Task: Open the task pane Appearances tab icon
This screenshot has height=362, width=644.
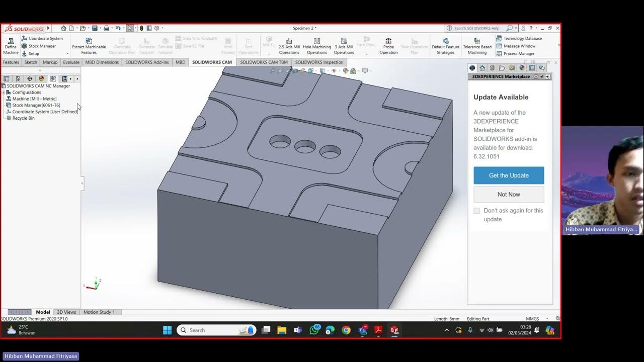Action: 522,68
